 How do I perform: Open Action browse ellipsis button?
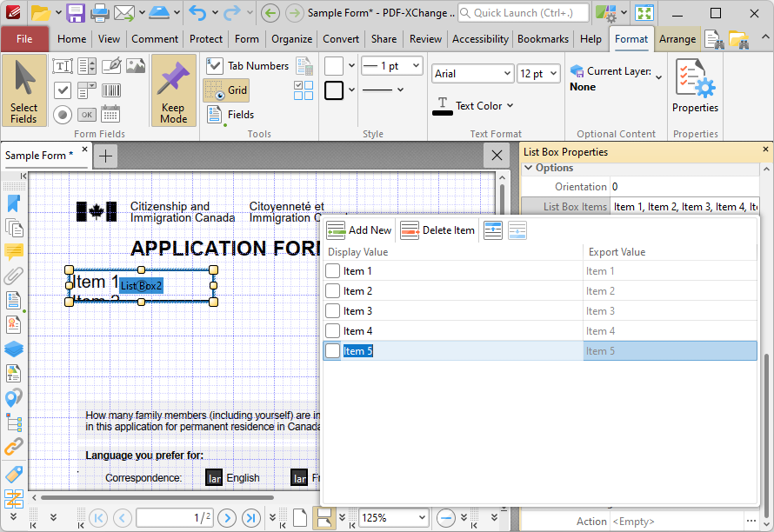(x=751, y=522)
